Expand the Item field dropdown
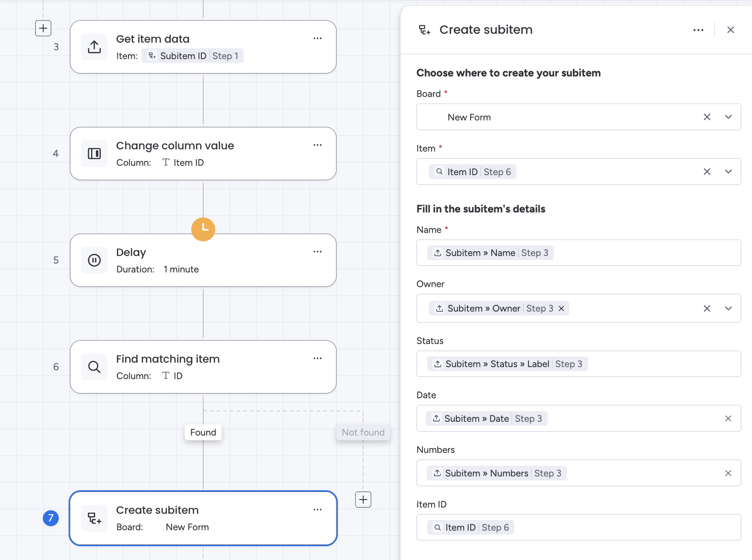Viewport: 752px width, 560px height. click(x=728, y=172)
